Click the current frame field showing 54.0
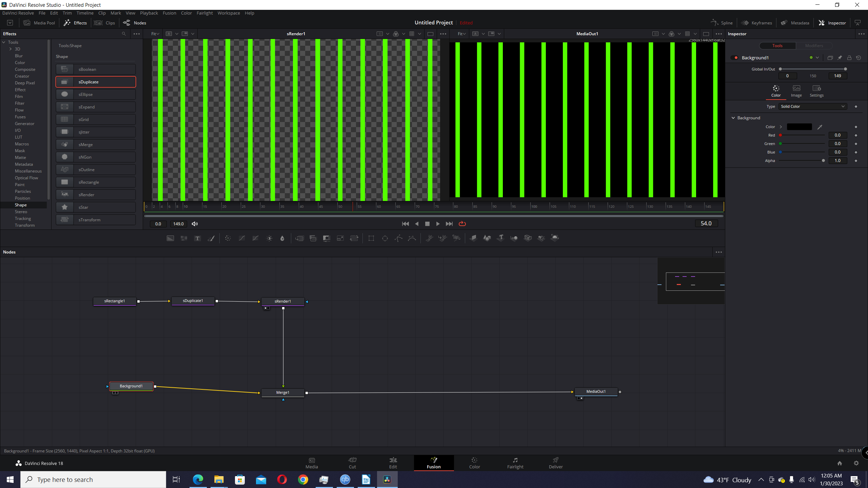 [x=706, y=223]
